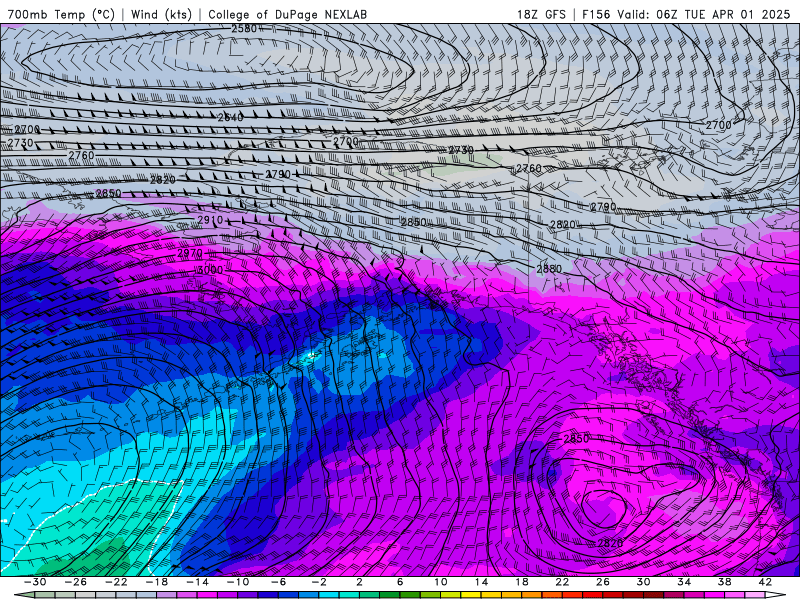Click the '18Z GFS' model run label
Image resolution: width=800 pixels, height=600 pixels.
click(541, 14)
